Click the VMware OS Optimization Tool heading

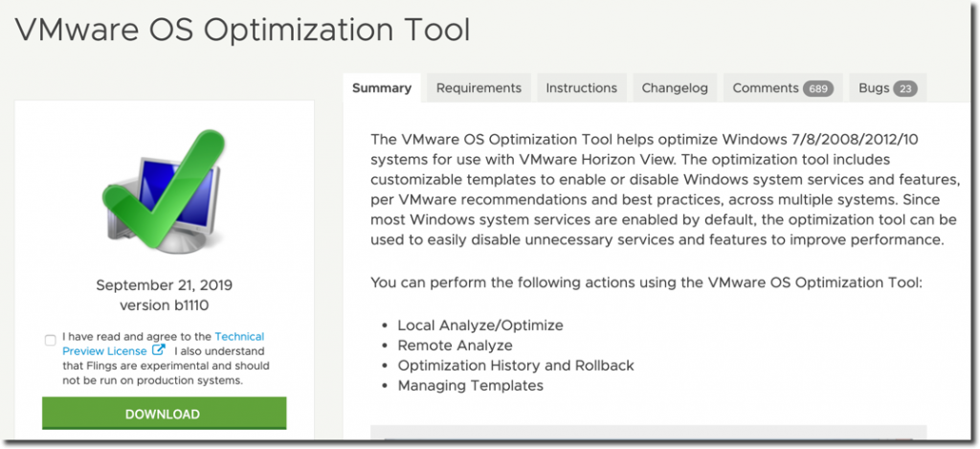(243, 30)
